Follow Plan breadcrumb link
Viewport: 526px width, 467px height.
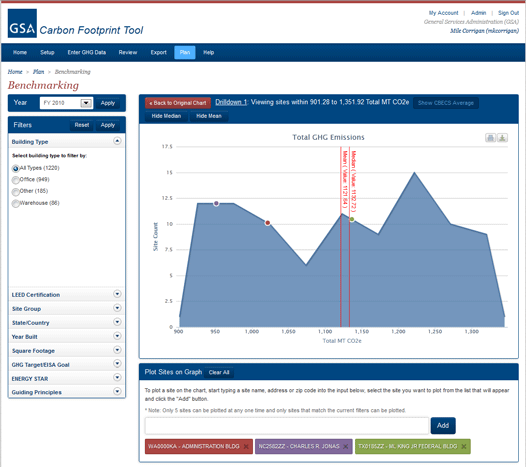pos(39,72)
